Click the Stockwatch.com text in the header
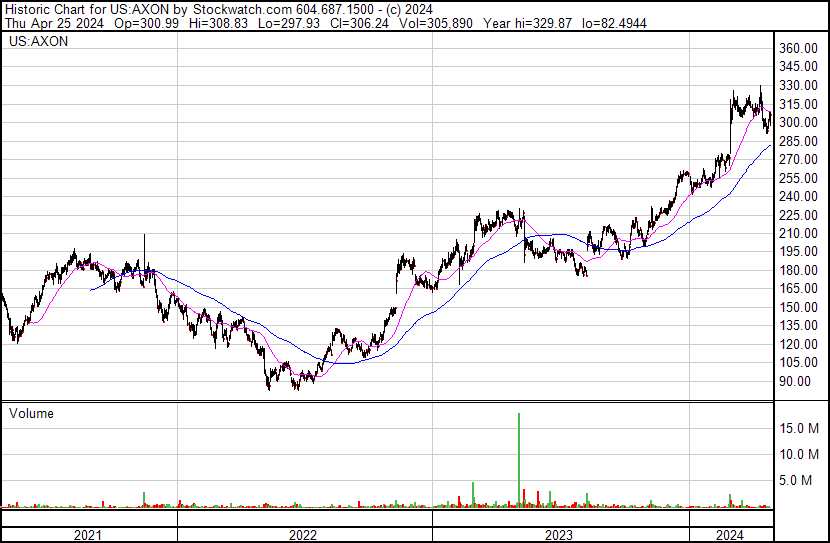Image resolution: width=830 pixels, height=543 pixels. [237, 8]
